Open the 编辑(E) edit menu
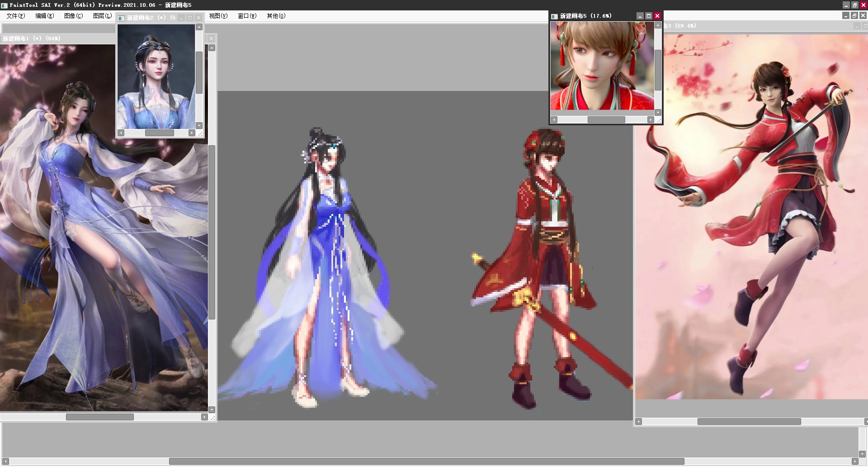Screen dimensions: 868x467 click(x=44, y=16)
